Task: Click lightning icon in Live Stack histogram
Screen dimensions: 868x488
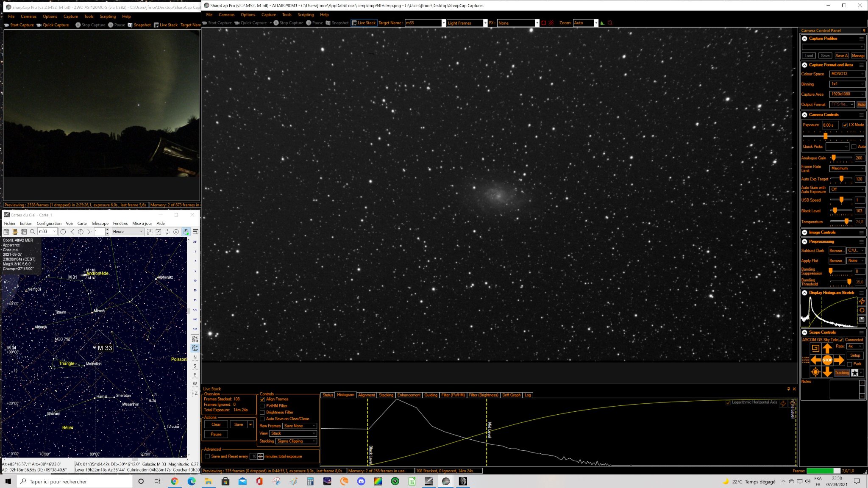Action: click(783, 403)
